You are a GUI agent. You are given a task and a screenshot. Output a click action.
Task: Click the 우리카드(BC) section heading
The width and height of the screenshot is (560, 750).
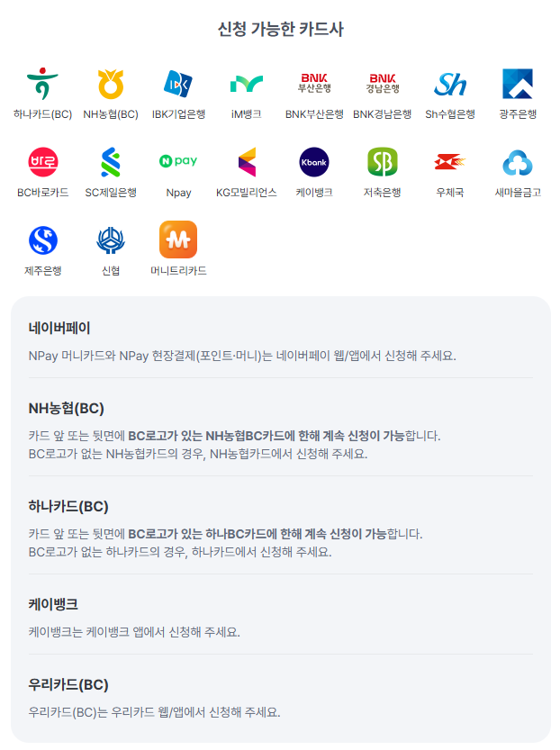coord(68,685)
